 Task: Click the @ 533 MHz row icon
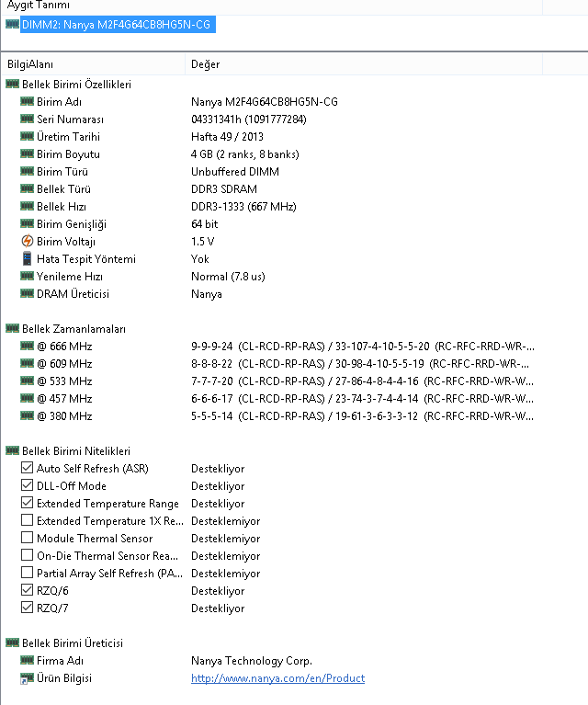(27, 381)
